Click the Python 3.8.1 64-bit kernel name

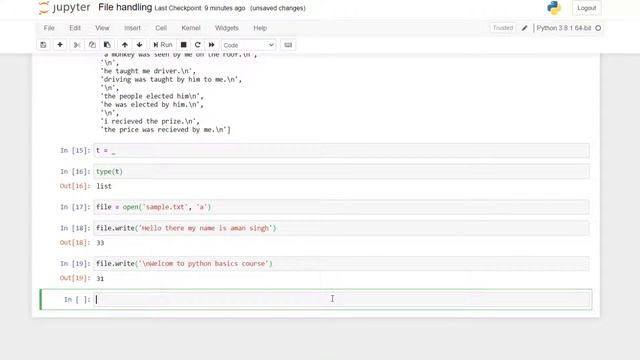pyautogui.click(x=564, y=28)
